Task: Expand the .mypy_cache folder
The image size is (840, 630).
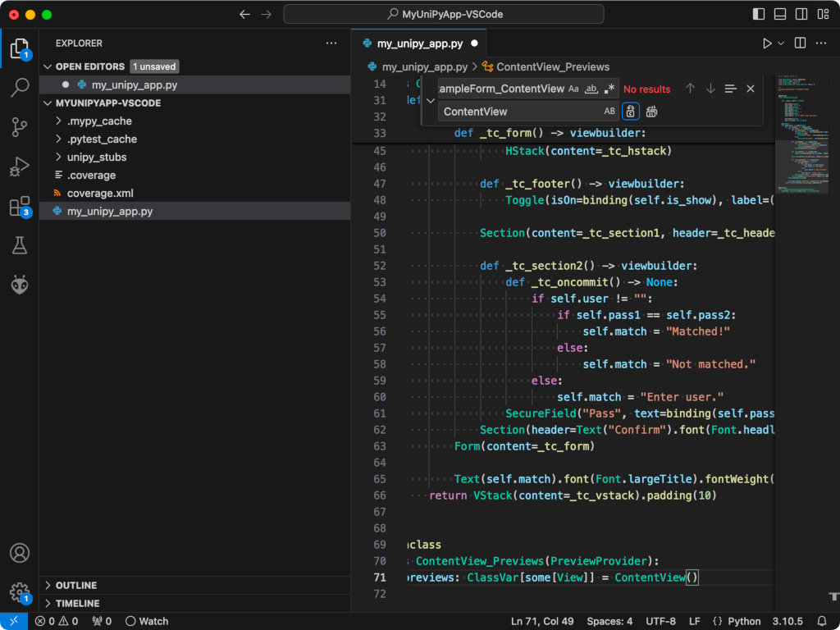Action: pos(98,121)
